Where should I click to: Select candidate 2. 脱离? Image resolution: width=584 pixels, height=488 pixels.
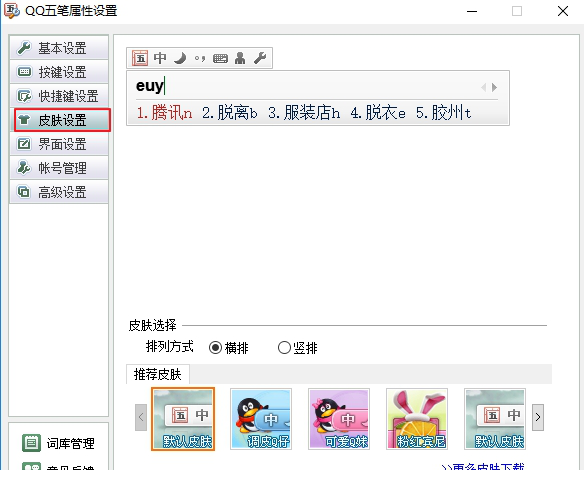point(230,113)
